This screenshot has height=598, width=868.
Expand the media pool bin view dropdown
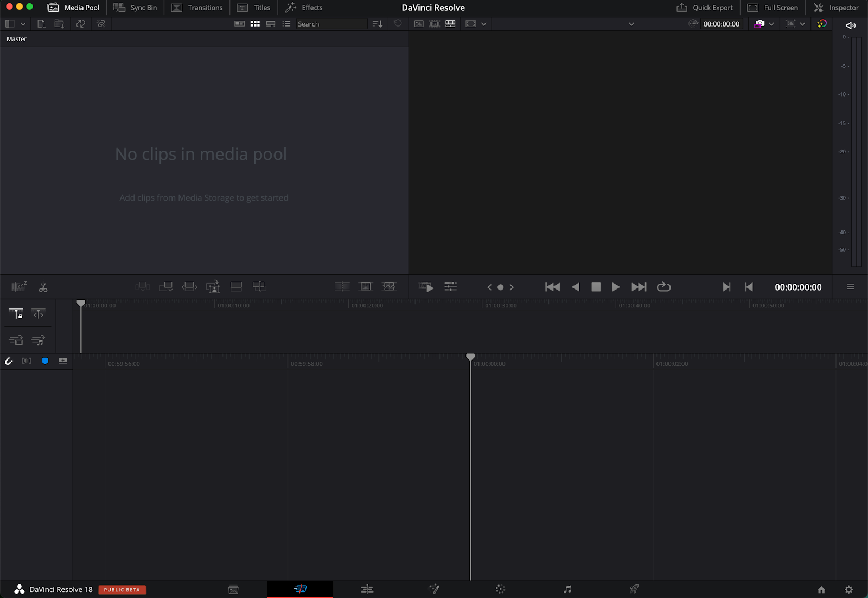pyautogui.click(x=23, y=24)
